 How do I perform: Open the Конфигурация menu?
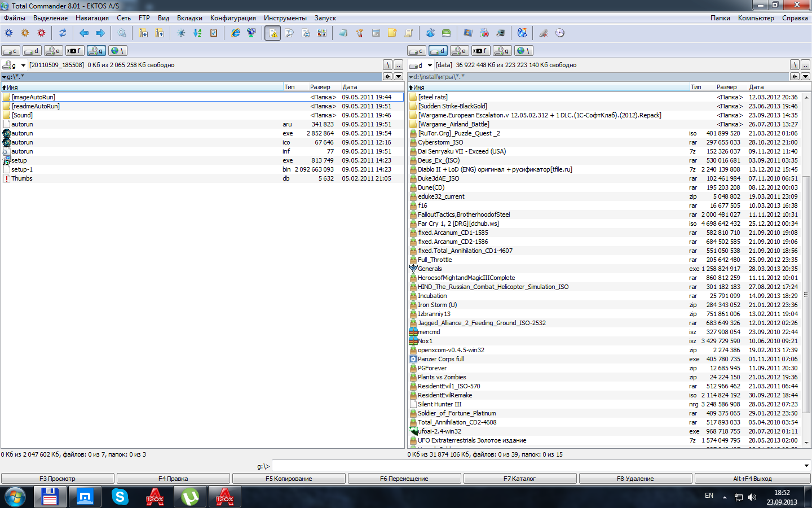(233, 18)
